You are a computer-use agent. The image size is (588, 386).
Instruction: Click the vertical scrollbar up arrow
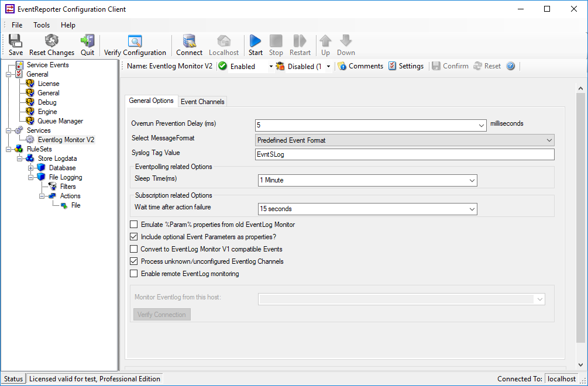[x=580, y=88]
